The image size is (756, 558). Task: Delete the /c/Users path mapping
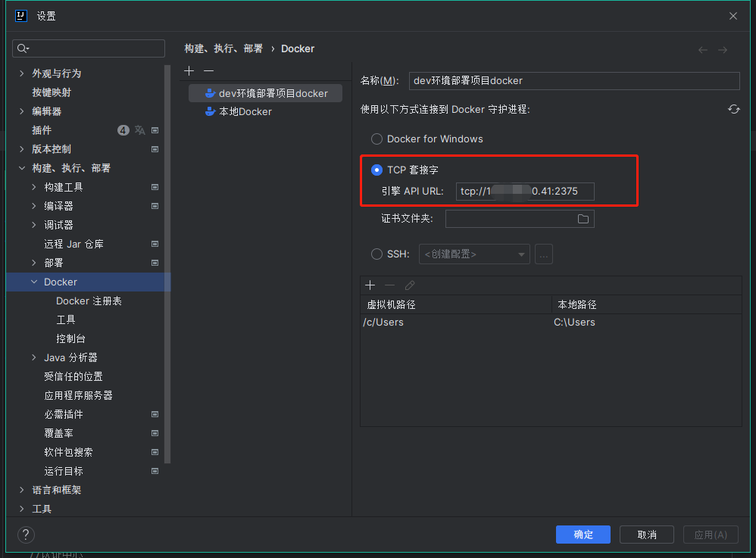coord(388,285)
